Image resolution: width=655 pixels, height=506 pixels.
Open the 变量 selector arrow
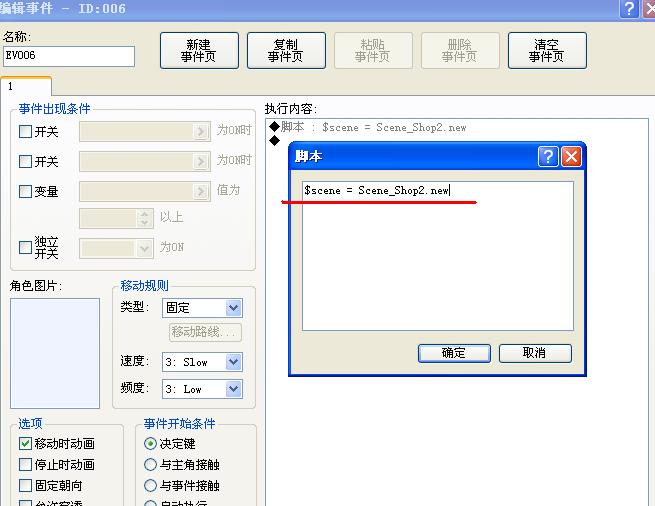pyautogui.click(x=201, y=191)
